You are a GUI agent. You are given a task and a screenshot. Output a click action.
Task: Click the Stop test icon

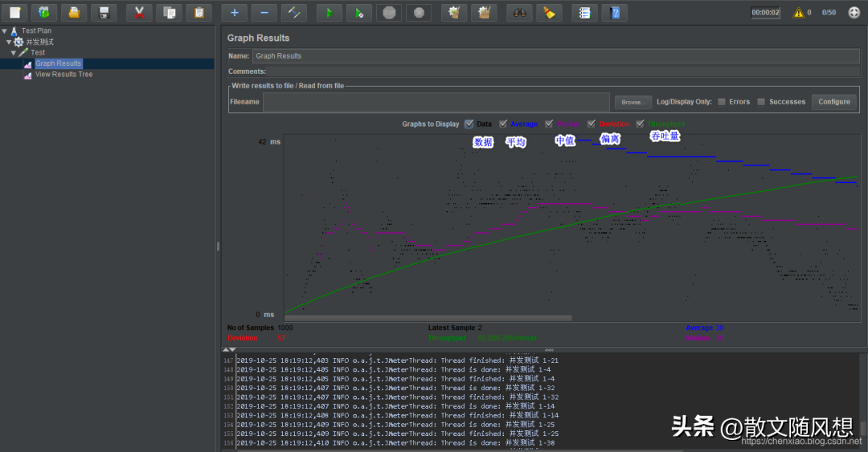389,12
